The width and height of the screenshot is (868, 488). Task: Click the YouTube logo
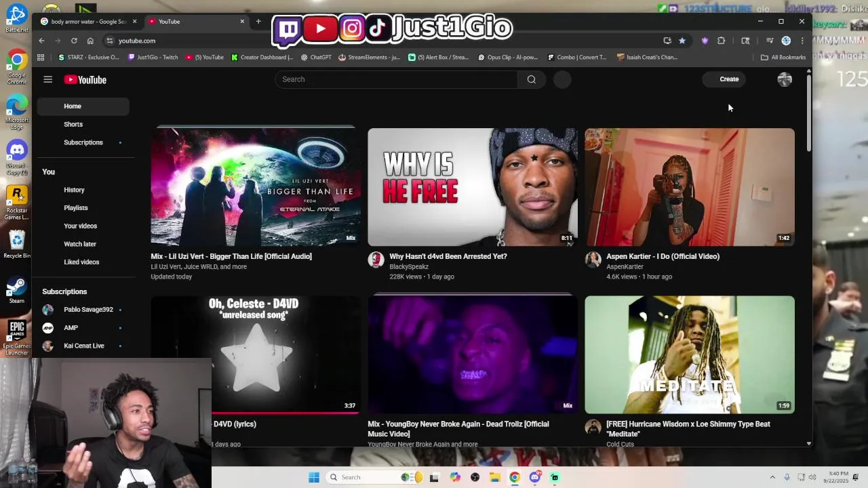pyautogui.click(x=85, y=79)
